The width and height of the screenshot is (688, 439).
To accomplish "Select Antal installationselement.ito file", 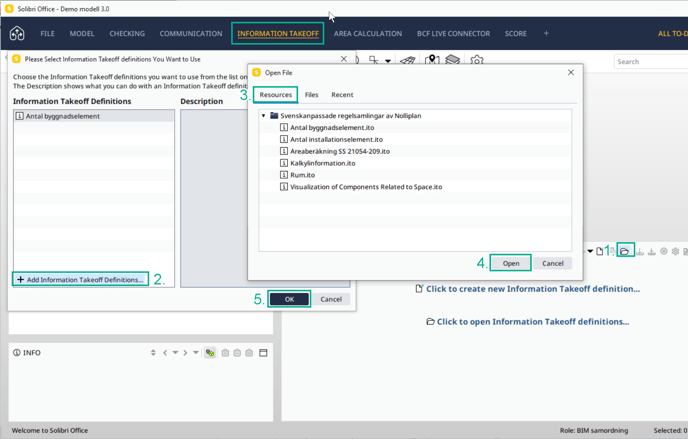I will pos(337,139).
